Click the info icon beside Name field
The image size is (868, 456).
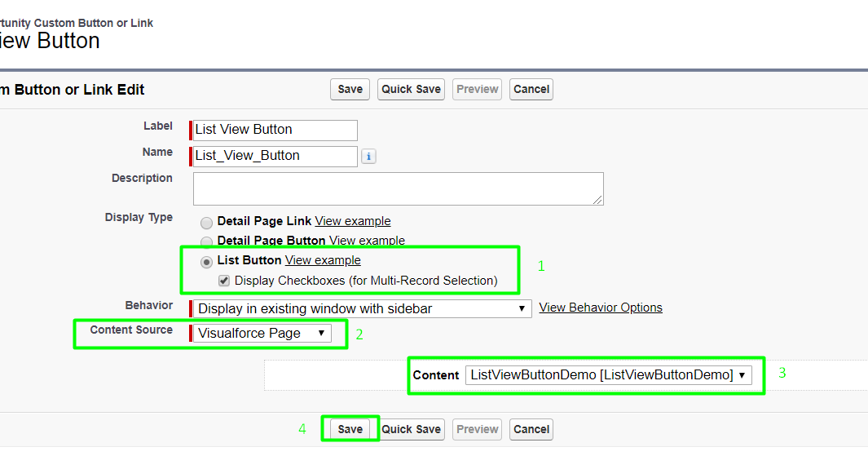[x=368, y=156]
